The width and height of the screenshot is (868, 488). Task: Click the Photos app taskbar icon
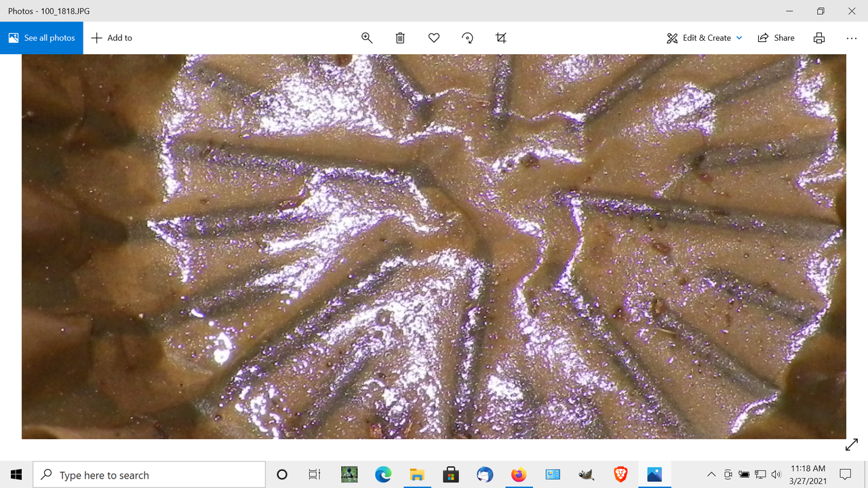tap(654, 474)
